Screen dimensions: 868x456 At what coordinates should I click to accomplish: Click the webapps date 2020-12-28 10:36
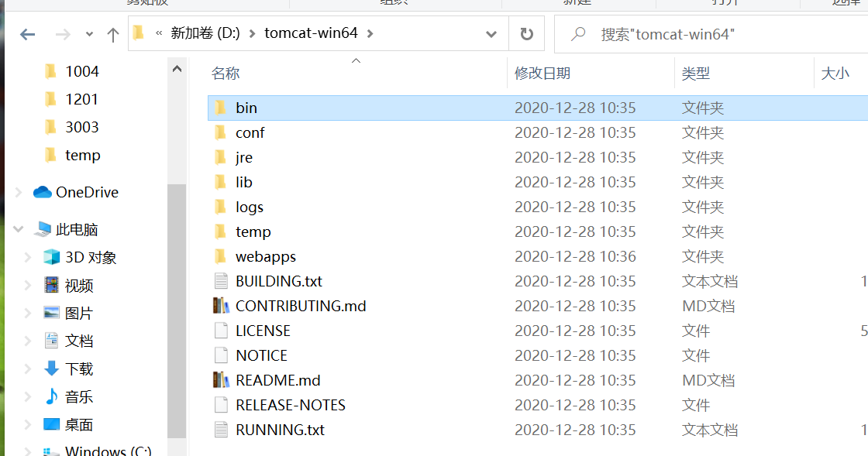pyautogui.click(x=575, y=256)
